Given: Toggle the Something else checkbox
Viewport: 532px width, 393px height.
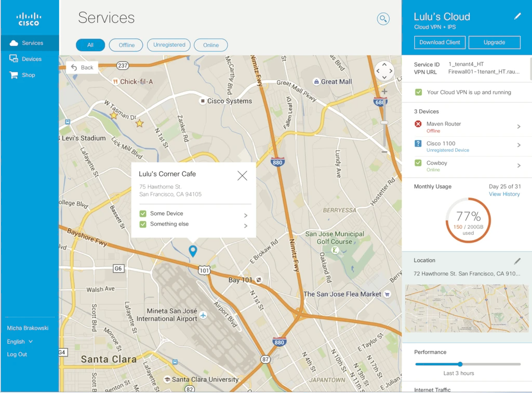Looking at the screenshot, I should click(x=143, y=225).
